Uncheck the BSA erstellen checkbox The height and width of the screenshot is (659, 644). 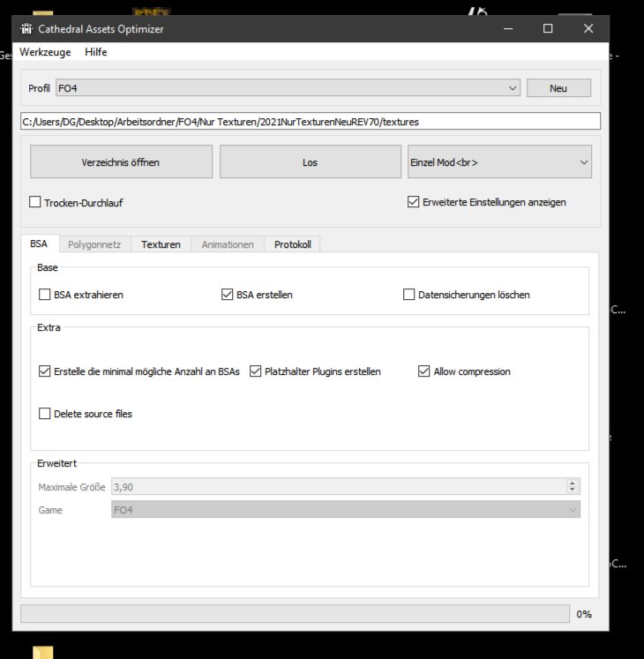[228, 295]
